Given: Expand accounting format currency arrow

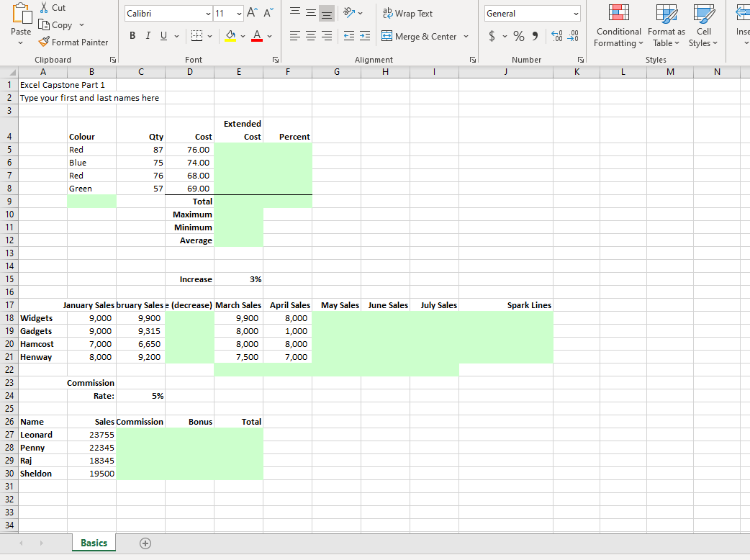Looking at the screenshot, I should [x=504, y=36].
